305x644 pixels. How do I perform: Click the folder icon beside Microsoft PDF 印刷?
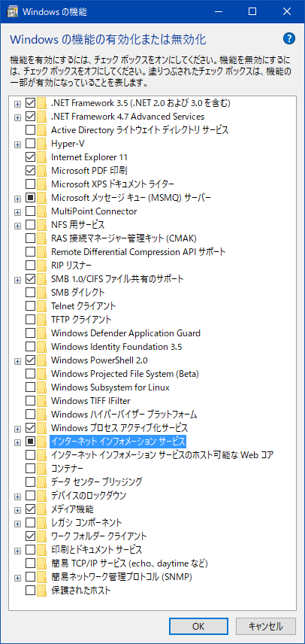pos(41,171)
